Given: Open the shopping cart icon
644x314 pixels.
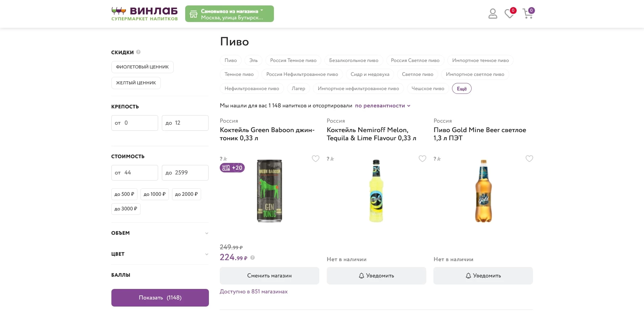Looking at the screenshot, I should [528, 14].
